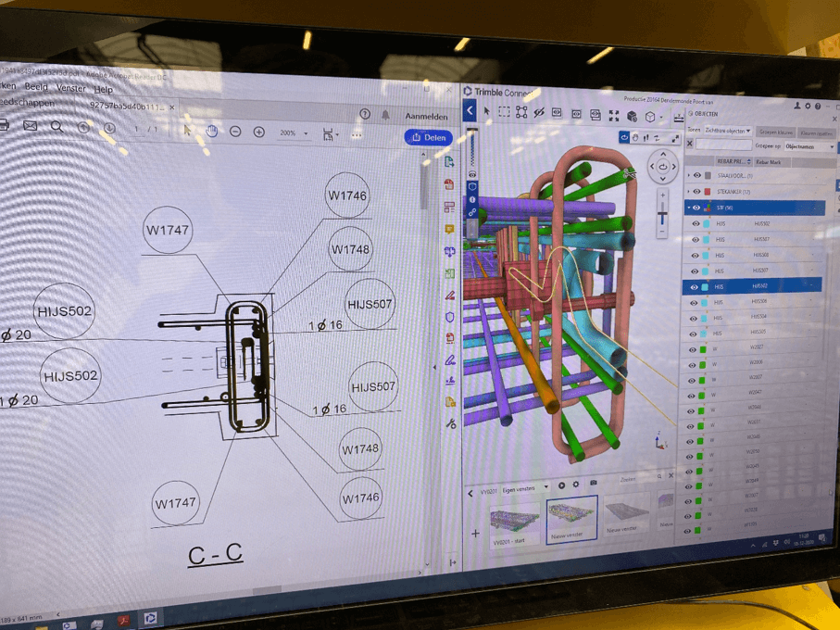Select the pointer tool in Trimble Connect
840x630 pixels.
click(486, 111)
